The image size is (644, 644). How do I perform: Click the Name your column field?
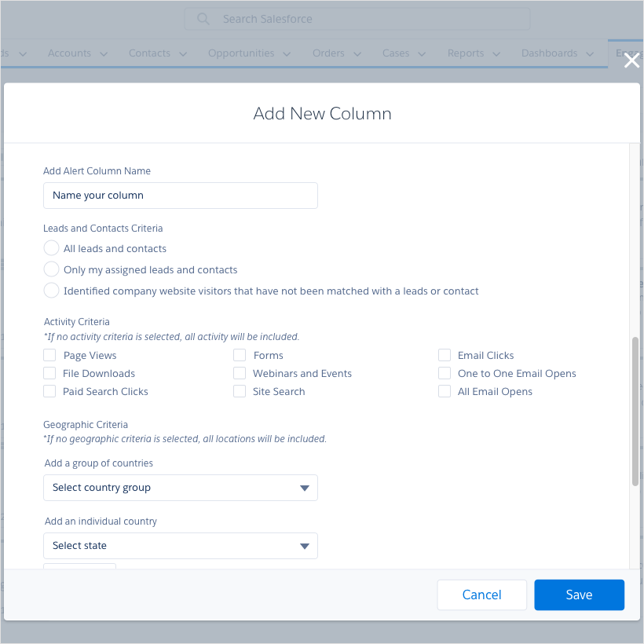pyautogui.click(x=180, y=195)
